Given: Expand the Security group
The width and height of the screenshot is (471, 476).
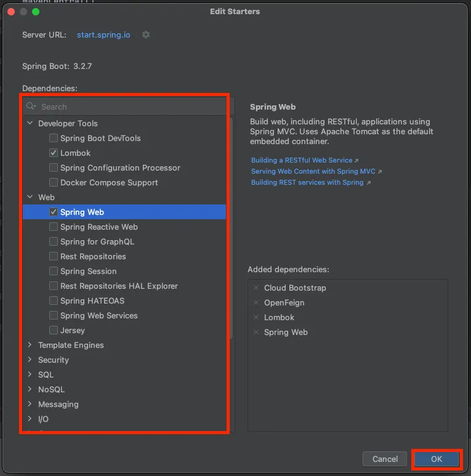Looking at the screenshot, I should pyautogui.click(x=30, y=360).
